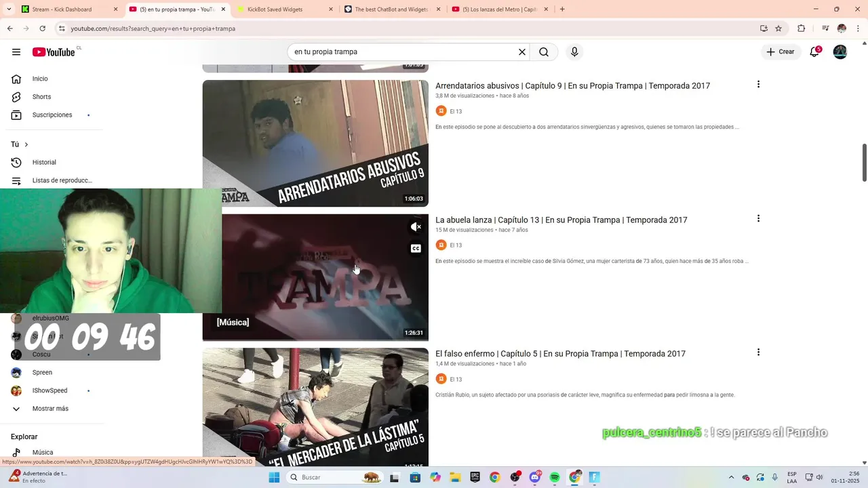
Task: Open the 1:26:31 duration badge video
Action: [x=414, y=333]
